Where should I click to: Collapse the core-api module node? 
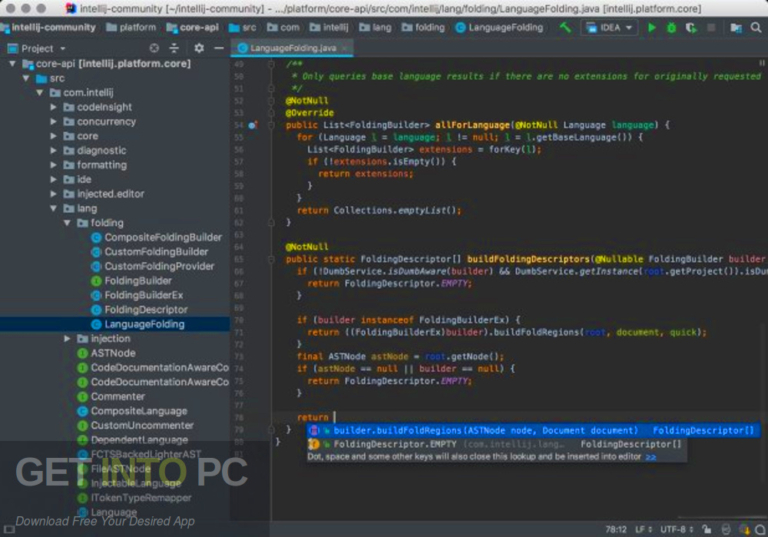(13, 64)
